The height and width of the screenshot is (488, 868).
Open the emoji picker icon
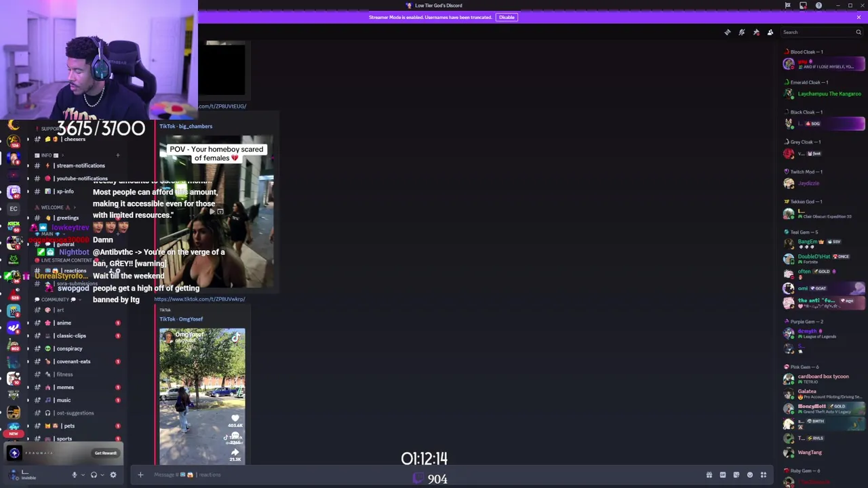point(750,474)
